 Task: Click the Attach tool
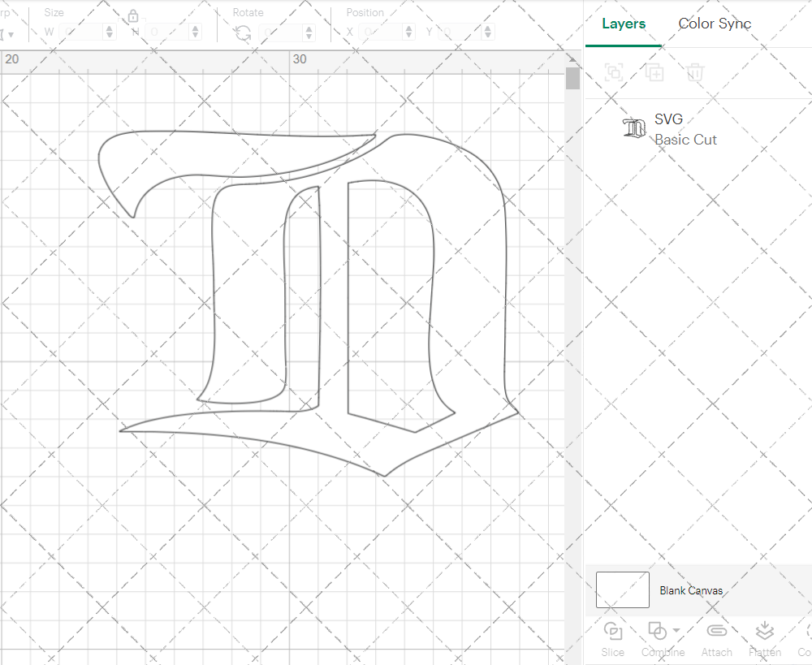click(x=717, y=639)
